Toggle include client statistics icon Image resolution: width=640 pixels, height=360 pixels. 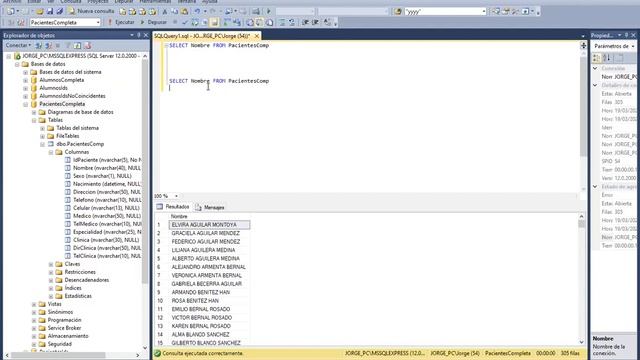point(237,22)
